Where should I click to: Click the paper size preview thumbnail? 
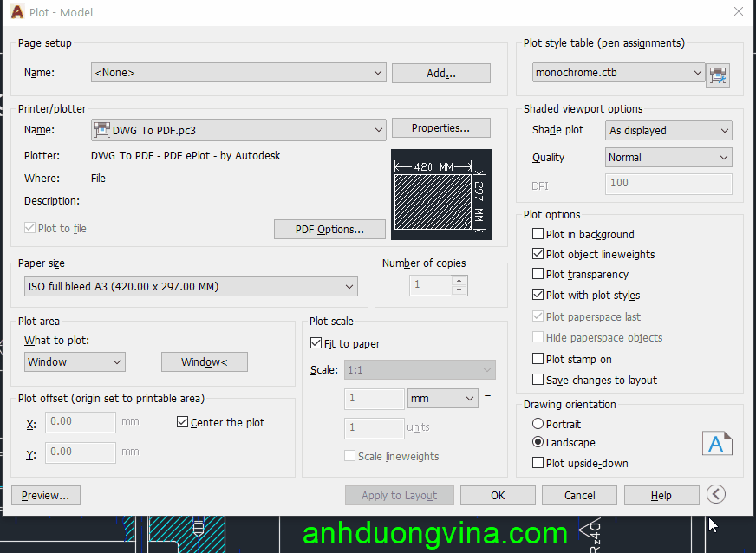[440, 195]
